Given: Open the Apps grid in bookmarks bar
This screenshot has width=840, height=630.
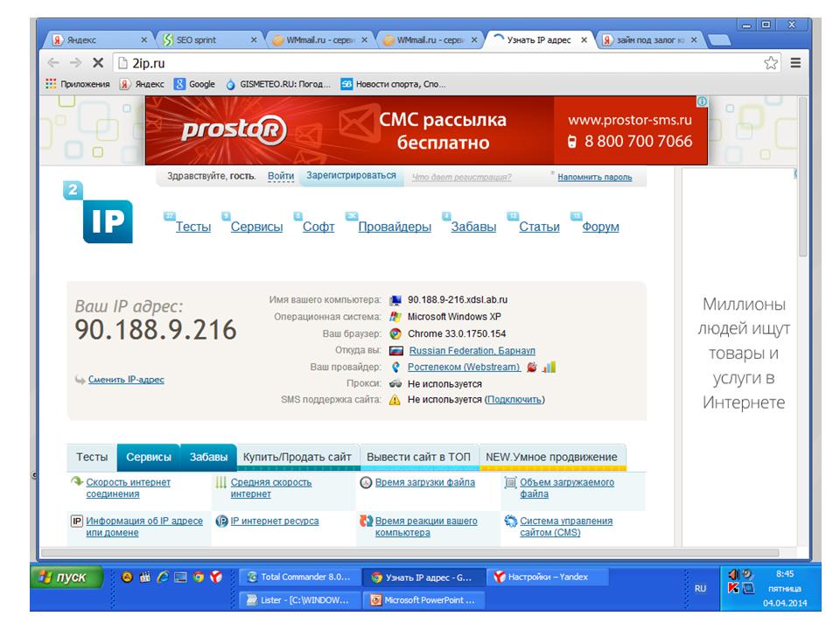Looking at the screenshot, I should (x=51, y=84).
